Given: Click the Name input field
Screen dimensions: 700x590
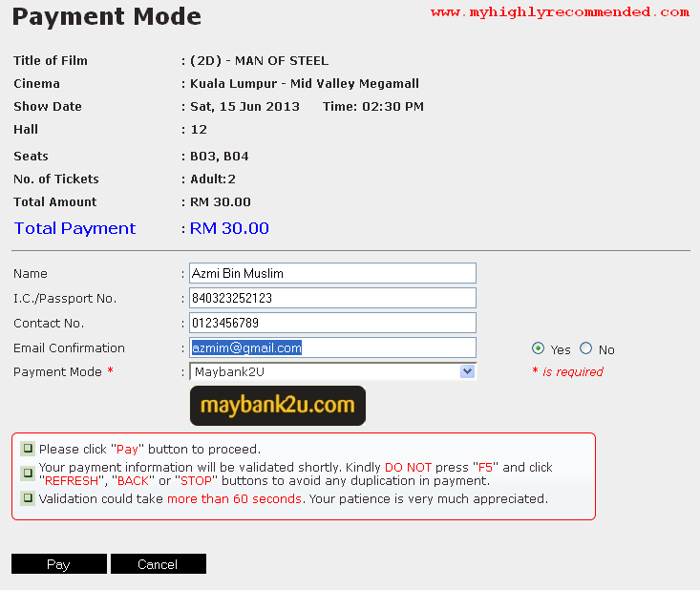Looking at the screenshot, I should (332, 273).
